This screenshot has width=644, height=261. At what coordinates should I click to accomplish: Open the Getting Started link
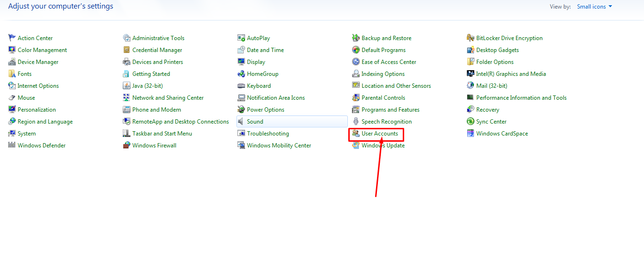point(151,74)
